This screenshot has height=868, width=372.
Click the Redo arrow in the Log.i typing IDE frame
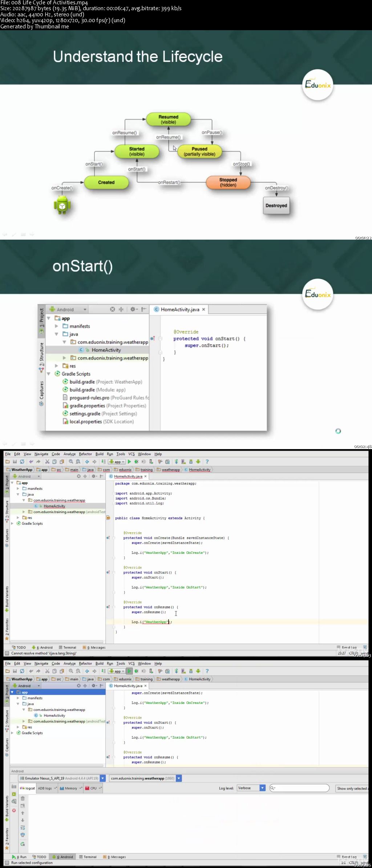pos(38,462)
